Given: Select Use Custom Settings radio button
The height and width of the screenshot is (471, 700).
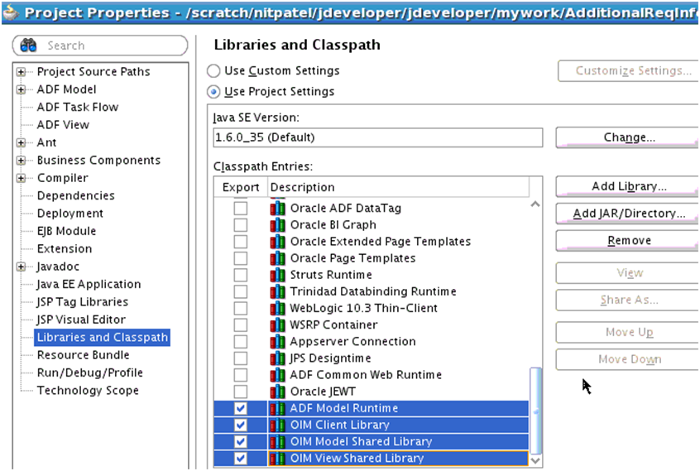Looking at the screenshot, I should (x=213, y=71).
